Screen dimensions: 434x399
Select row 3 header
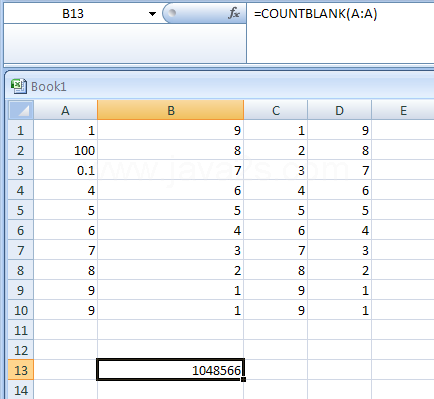tap(21, 170)
